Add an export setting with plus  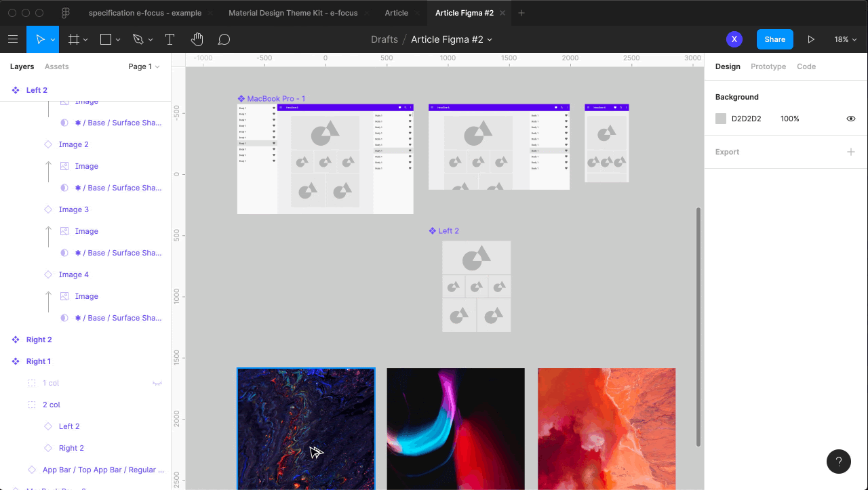pyautogui.click(x=850, y=152)
